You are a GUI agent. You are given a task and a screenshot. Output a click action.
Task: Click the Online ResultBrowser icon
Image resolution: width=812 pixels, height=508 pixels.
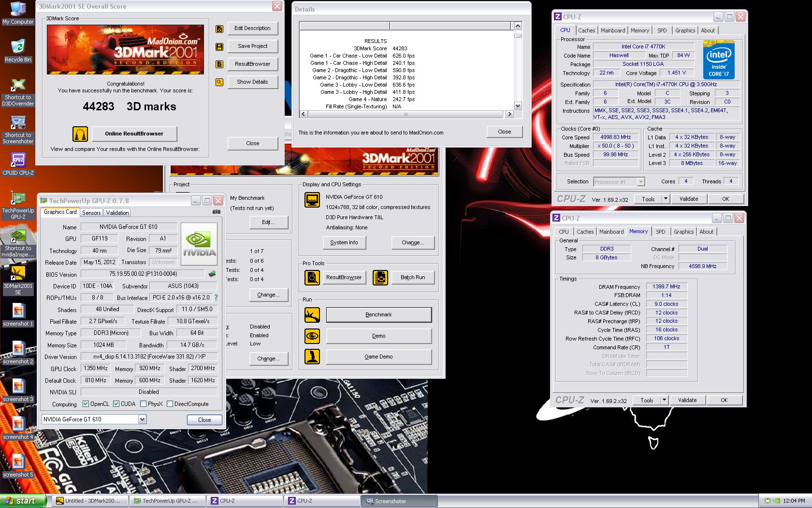(x=80, y=134)
